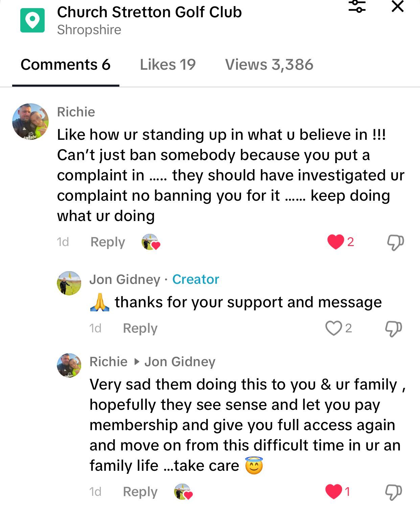
Task: Switch to the Views 3,386 tab
Action: pos(269,65)
